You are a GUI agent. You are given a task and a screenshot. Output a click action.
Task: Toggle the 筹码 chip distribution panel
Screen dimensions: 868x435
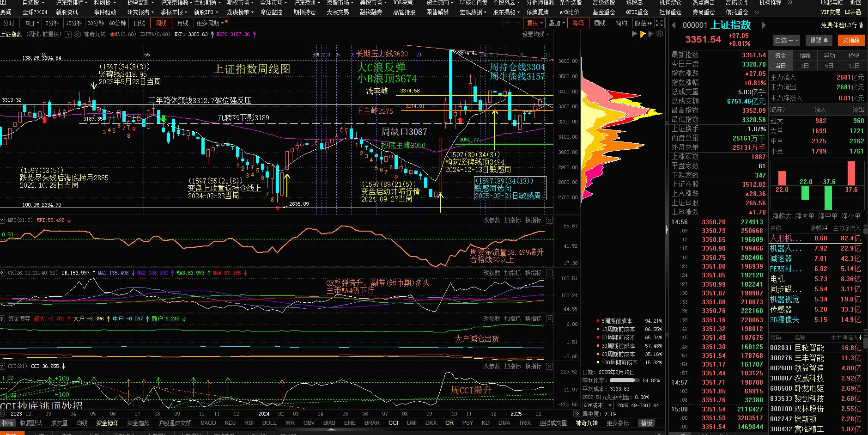click(578, 23)
